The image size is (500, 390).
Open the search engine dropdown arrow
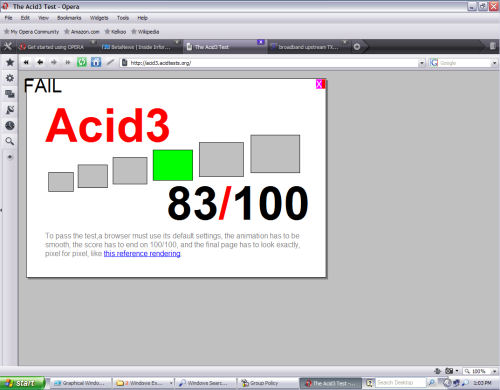tap(494, 63)
